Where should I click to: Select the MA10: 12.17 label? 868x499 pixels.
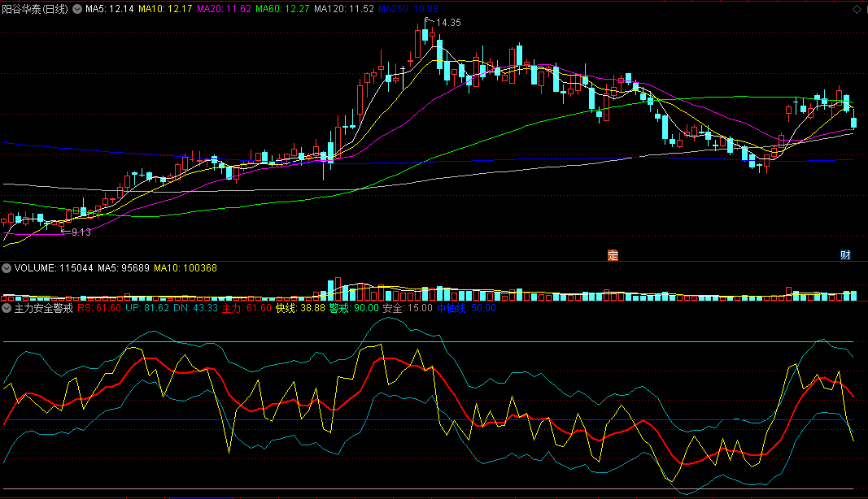tap(165, 9)
